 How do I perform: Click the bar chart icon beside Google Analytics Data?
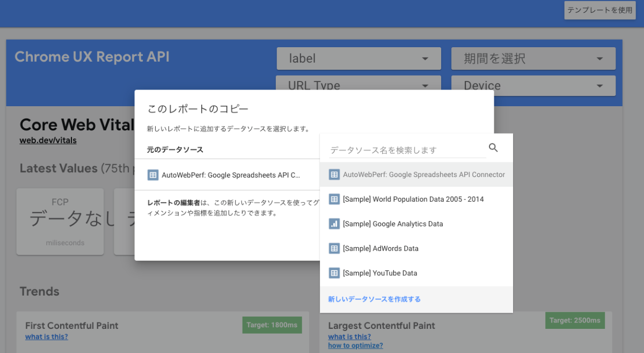tap(334, 224)
